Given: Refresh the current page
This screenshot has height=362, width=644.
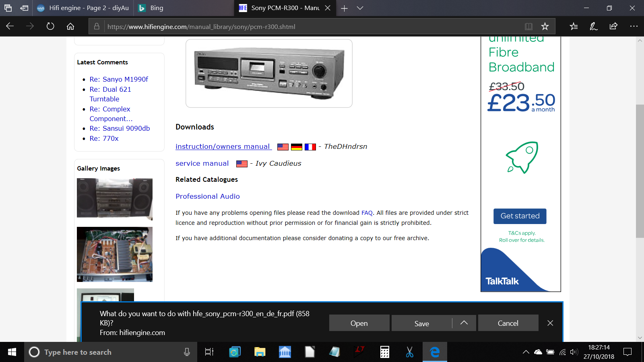Looking at the screenshot, I should pyautogui.click(x=50, y=27).
